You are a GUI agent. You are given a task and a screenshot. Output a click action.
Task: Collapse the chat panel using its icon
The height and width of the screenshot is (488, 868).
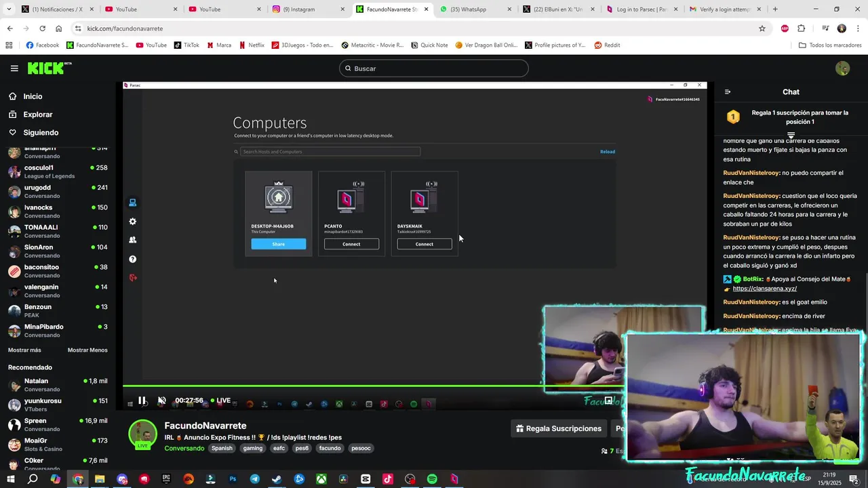pyautogui.click(x=728, y=92)
